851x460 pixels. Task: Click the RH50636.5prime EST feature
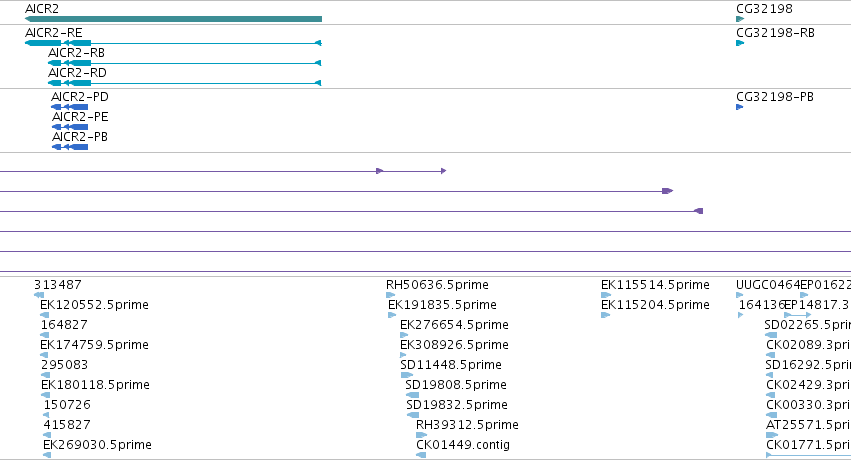(x=390, y=295)
